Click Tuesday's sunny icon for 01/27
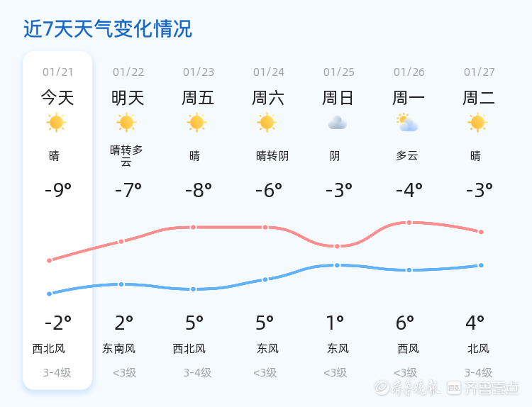The image size is (532, 407). click(477, 123)
